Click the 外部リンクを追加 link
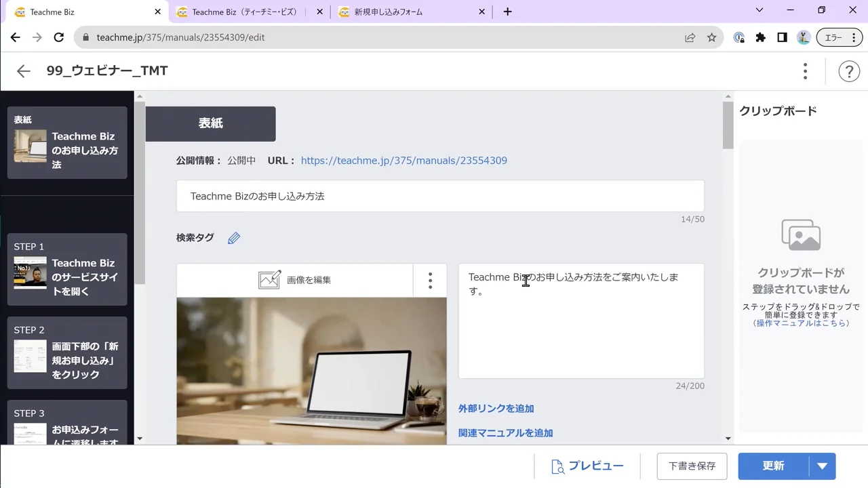The width and height of the screenshot is (868, 488). tap(496, 409)
